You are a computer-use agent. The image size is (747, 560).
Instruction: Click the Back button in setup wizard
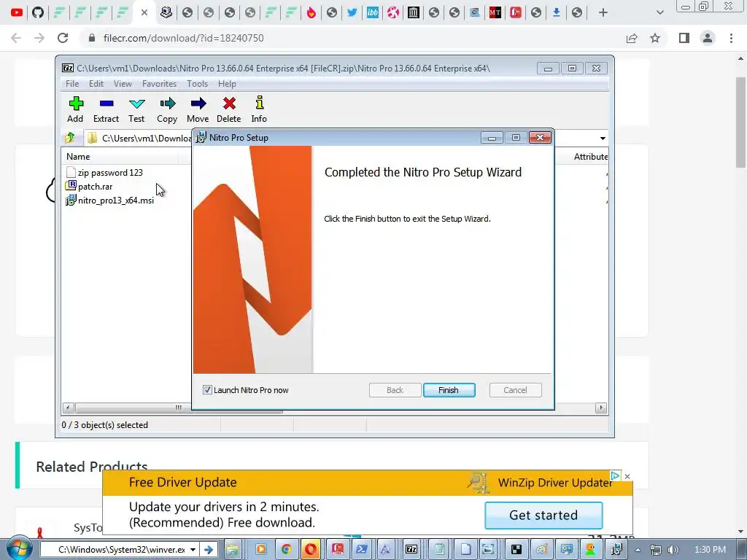click(x=395, y=390)
